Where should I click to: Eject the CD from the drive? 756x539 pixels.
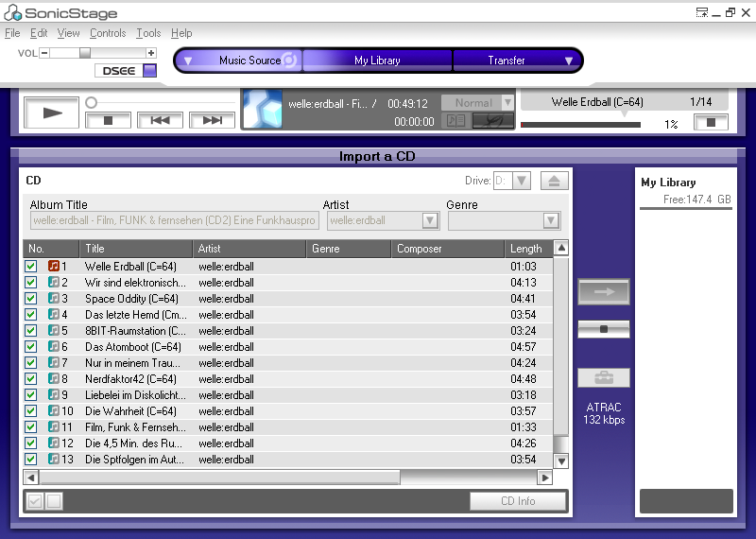[x=555, y=181]
